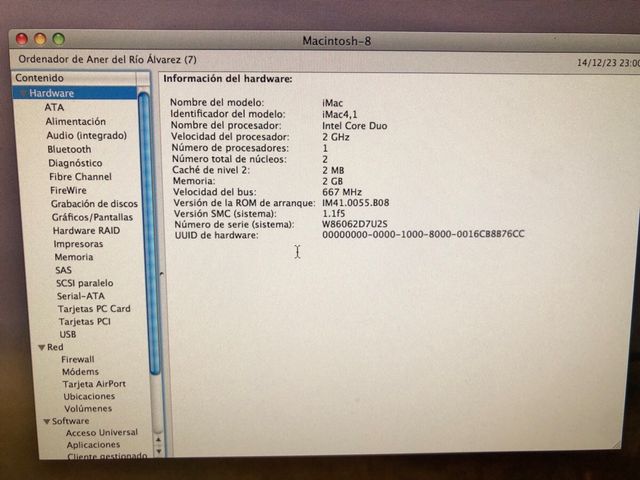Click Información del hardware heading

pos(228,79)
